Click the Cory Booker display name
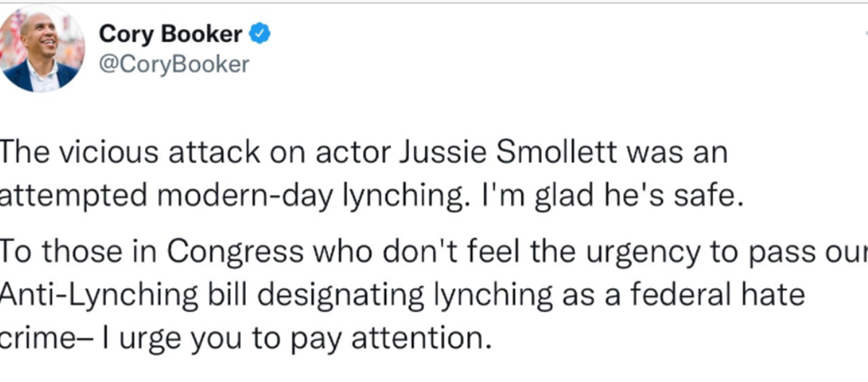Image resolution: width=868 pixels, height=382 pixels. point(170,34)
